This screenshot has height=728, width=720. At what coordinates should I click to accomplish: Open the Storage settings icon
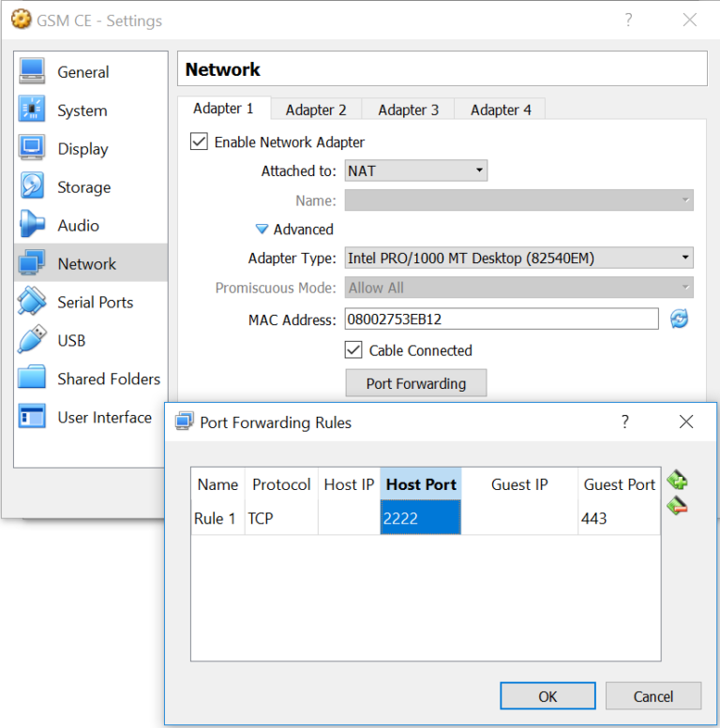32,187
